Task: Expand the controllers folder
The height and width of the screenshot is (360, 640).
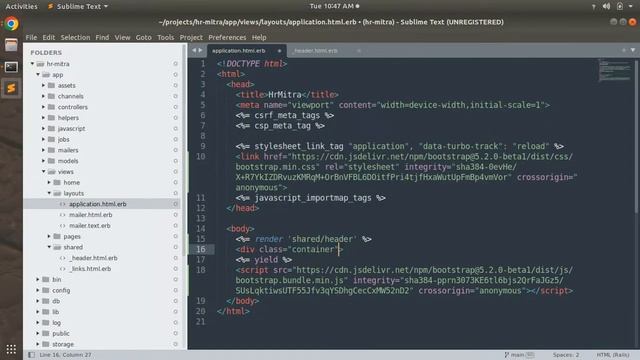Action: point(43,107)
